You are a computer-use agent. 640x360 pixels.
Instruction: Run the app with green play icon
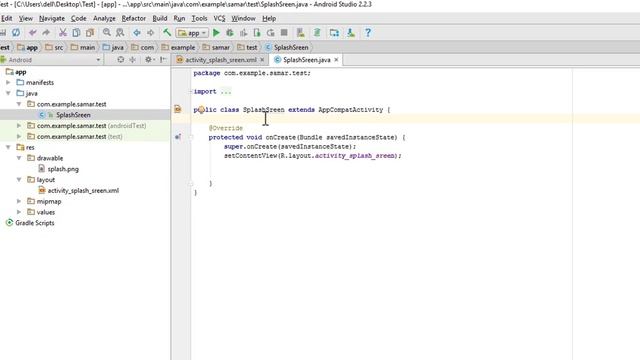point(216,33)
